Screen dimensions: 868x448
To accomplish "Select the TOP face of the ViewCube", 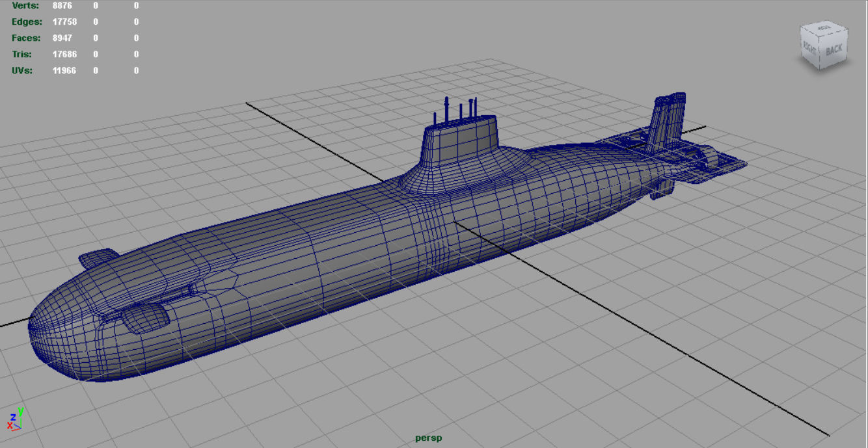I will [824, 28].
